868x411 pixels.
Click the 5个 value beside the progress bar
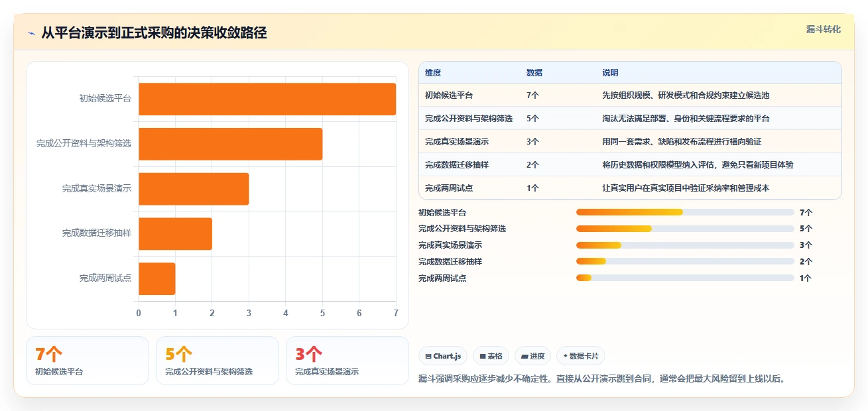(x=806, y=229)
